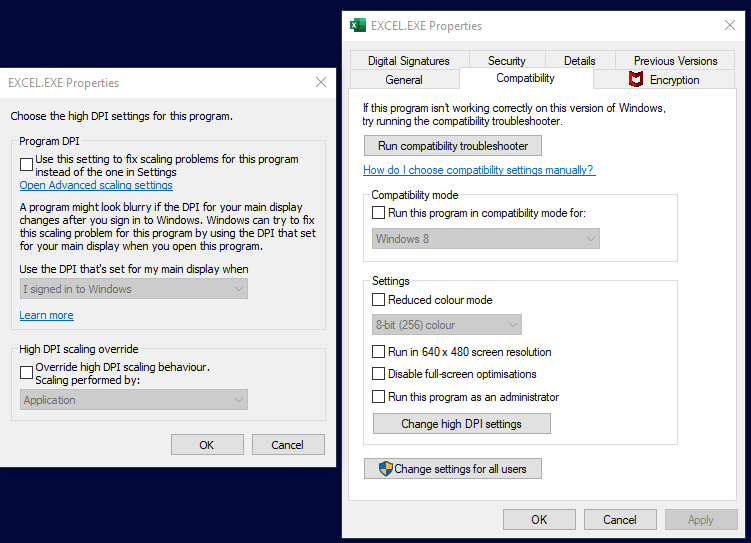Screen dimensions: 751x543
Task: Enable Override high DPI scaling behaviour checkbox
Action: click(x=26, y=373)
